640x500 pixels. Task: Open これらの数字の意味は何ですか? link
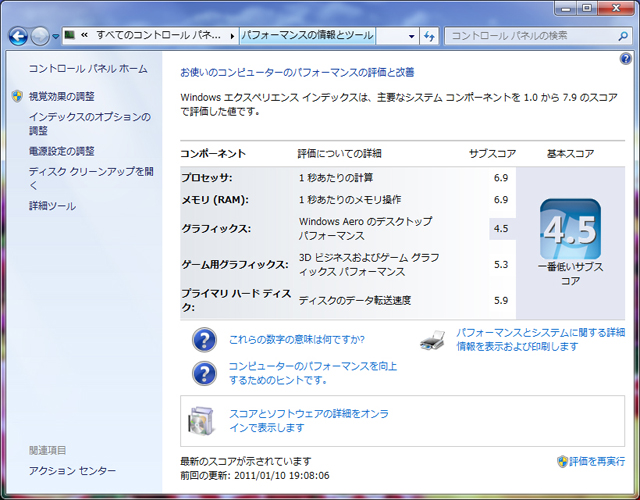297,340
